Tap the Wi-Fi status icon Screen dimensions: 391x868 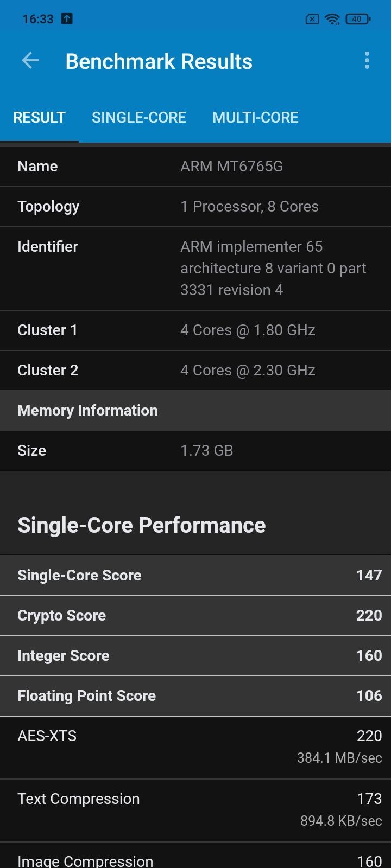pos(331,18)
